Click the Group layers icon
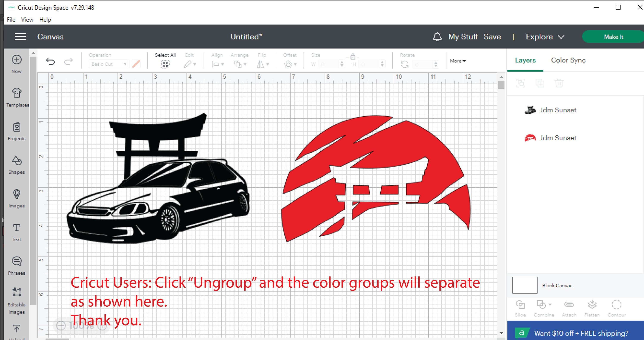Viewport: 644px width, 340px height. 521,83
